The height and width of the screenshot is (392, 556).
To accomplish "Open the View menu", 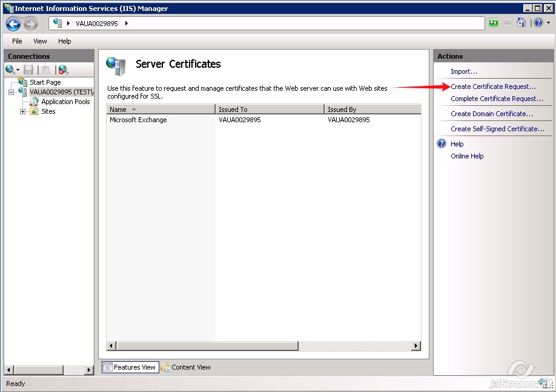I will [x=40, y=41].
